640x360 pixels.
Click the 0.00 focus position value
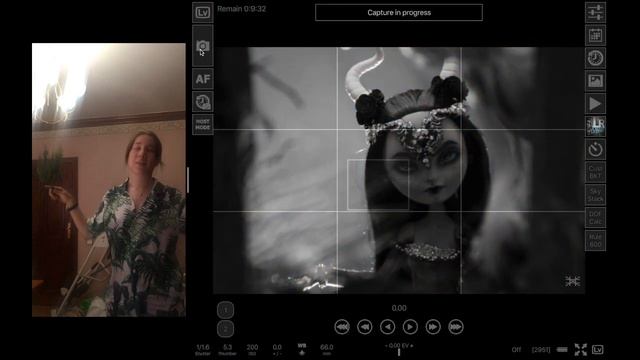(x=399, y=308)
